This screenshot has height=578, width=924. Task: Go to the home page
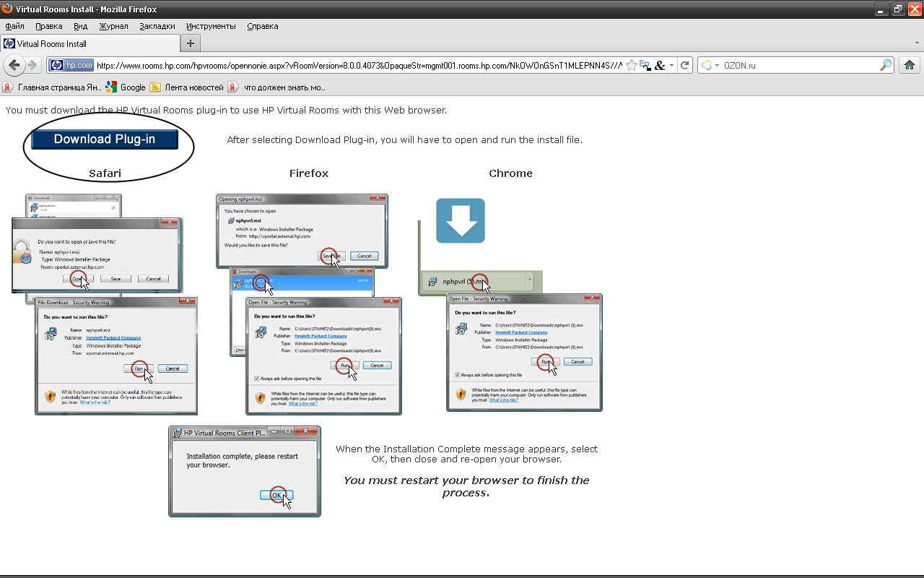(910, 65)
